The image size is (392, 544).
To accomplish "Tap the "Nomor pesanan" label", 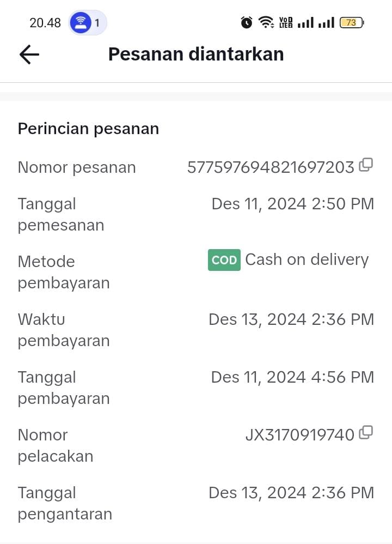I will tap(77, 167).
